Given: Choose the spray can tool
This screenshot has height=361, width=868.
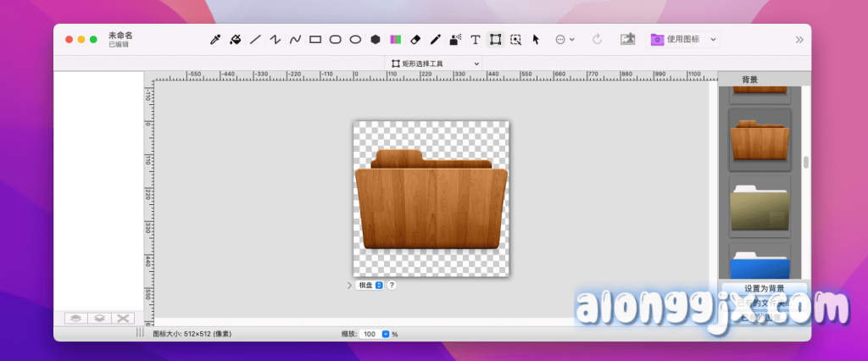Looking at the screenshot, I should click(x=455, y=39).
